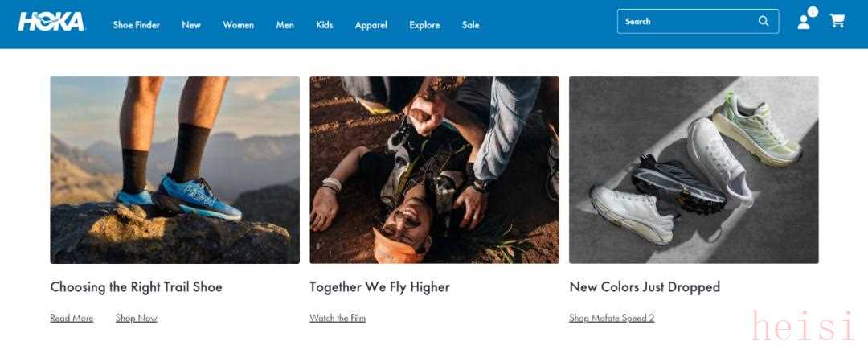Click the Shop Now link
The image size is (868, 350).
[136, 318]
